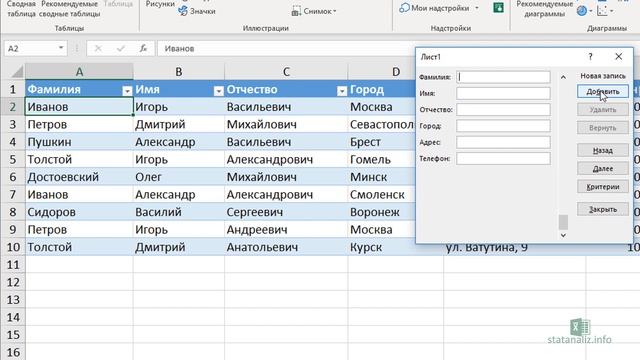The width and height of the screenshot is (640, 360).
Task: Click the form scrollbar up arrow
Action: [x=563, y=77]
